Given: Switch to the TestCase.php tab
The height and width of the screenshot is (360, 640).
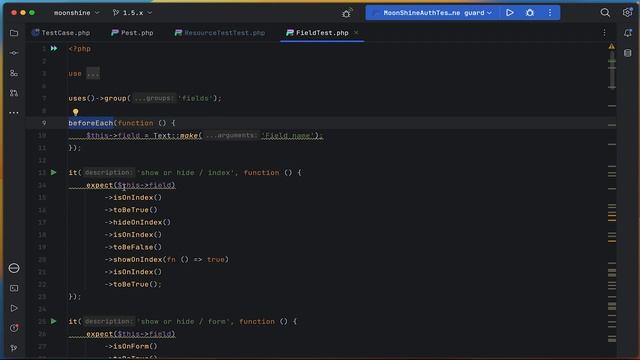Looking at the screenshot, I should point(61,33).
